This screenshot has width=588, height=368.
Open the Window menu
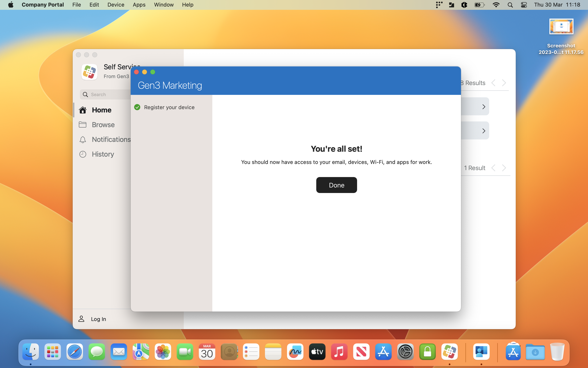pos(164,5)
